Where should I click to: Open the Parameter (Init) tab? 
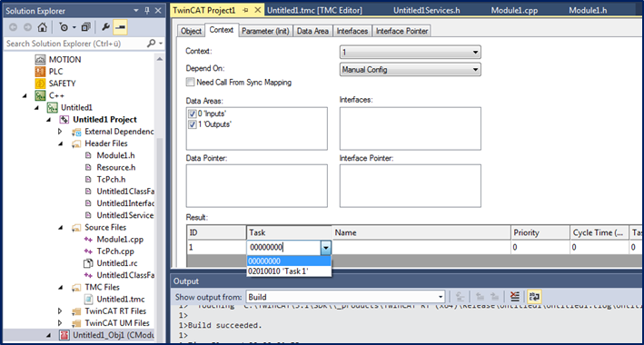[265, 31]
